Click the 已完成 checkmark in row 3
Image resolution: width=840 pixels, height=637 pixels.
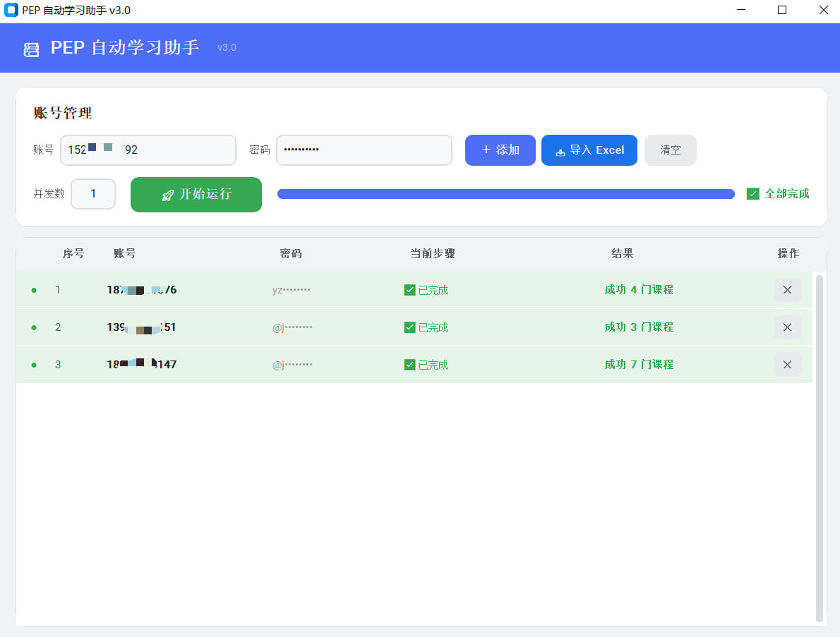pyautogui.click(x=409, y=365)
